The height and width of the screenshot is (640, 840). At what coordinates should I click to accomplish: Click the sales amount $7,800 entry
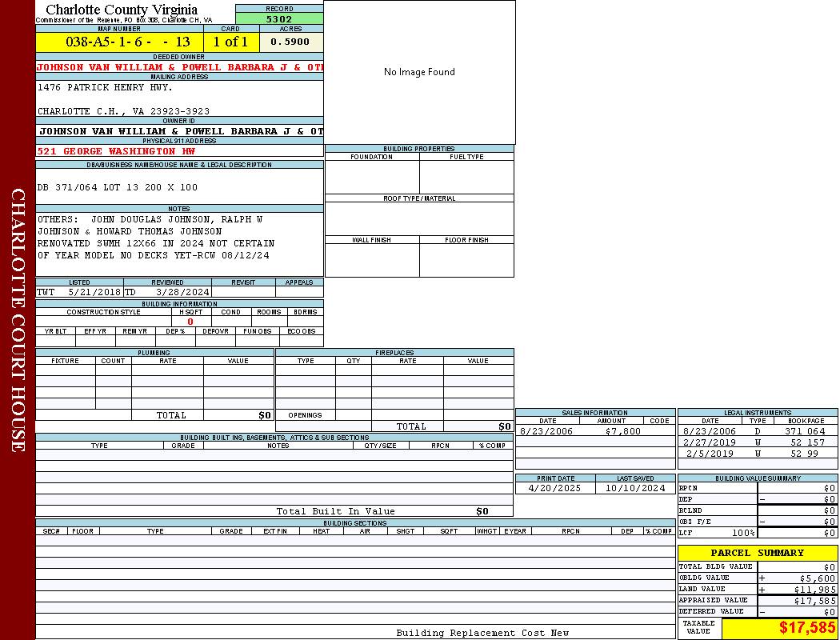(622, 431)
